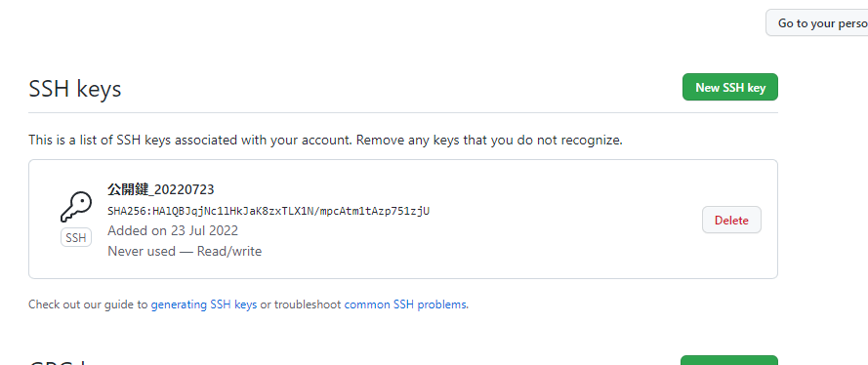Click the SSH keys list description sentence
The height and width of the screenshot is (365, 868).
325,141
